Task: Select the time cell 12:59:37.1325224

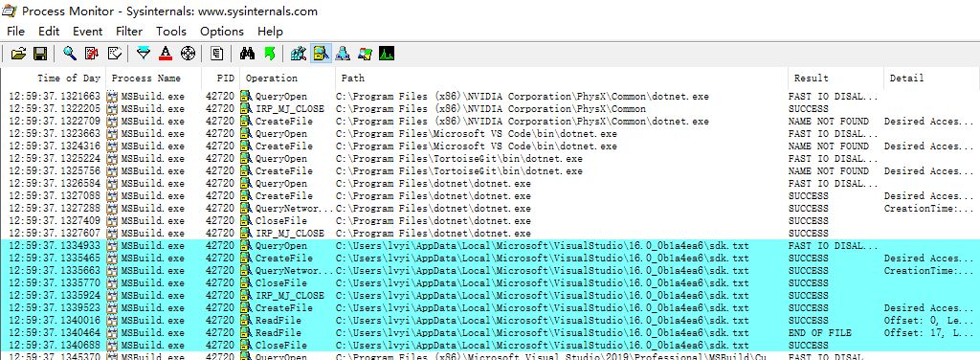Action: pyautogui.click(x=55, y=159)
